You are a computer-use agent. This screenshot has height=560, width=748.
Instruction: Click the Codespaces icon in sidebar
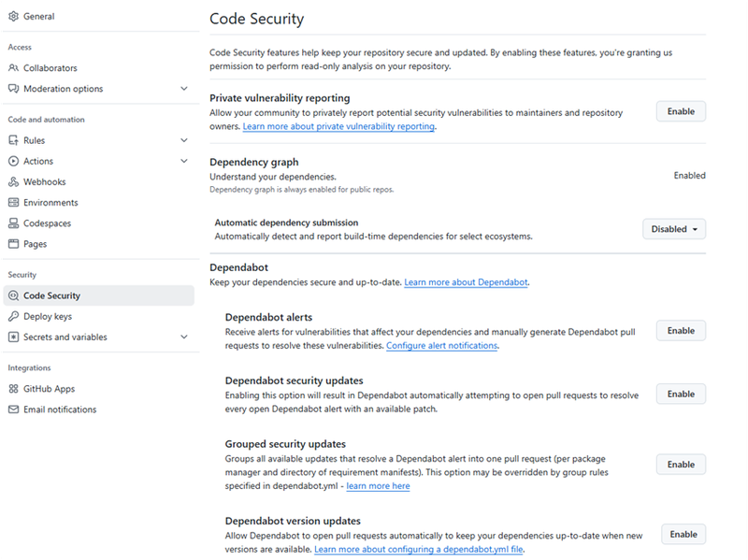(14, 223)
